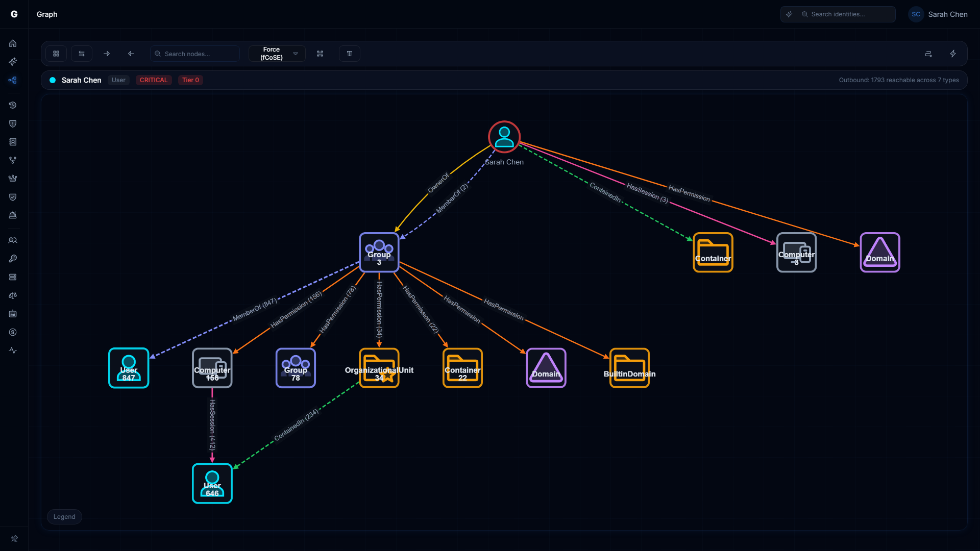Click the Search identities field
The width and height of the screenshot is (980, 551).
coord(845,14)
